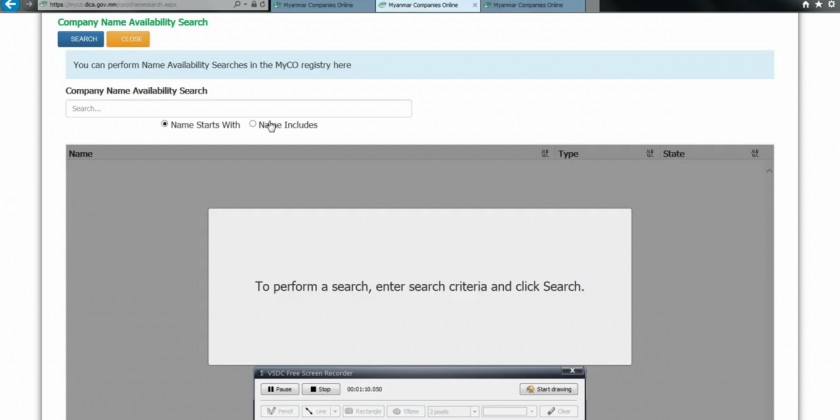Select the Name Starts With radio button
This screenshot has height=420, width=840.
(165, 124)
